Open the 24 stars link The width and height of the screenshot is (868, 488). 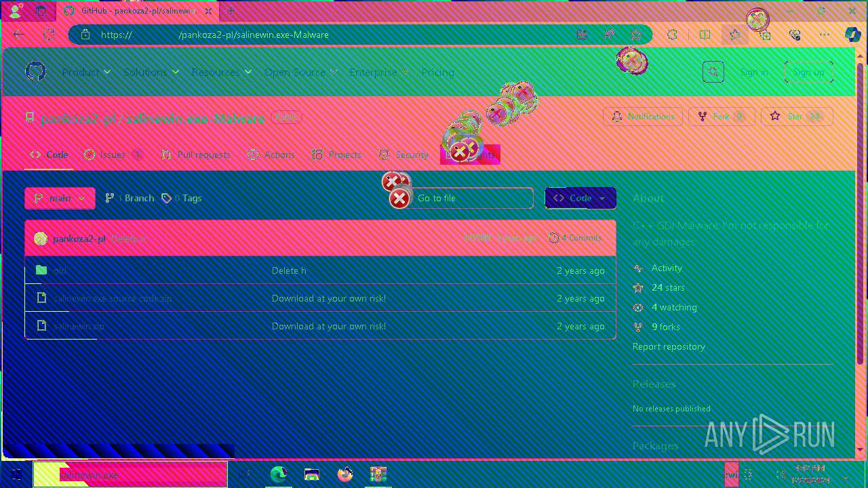point(668,287)
